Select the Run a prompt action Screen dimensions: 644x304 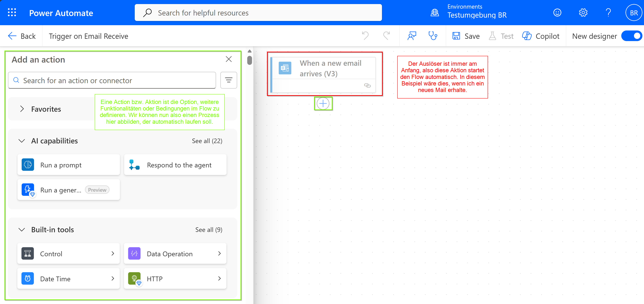(x=69, y=165)
